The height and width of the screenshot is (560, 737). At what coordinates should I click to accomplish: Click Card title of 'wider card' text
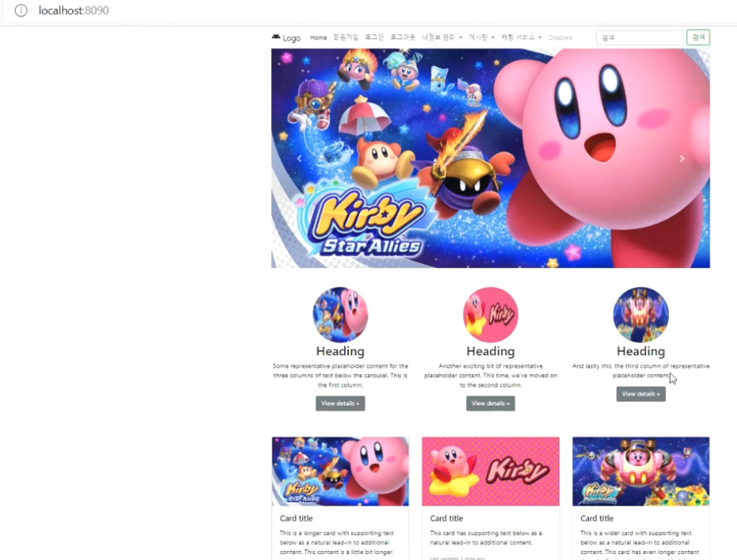(597, 518)
